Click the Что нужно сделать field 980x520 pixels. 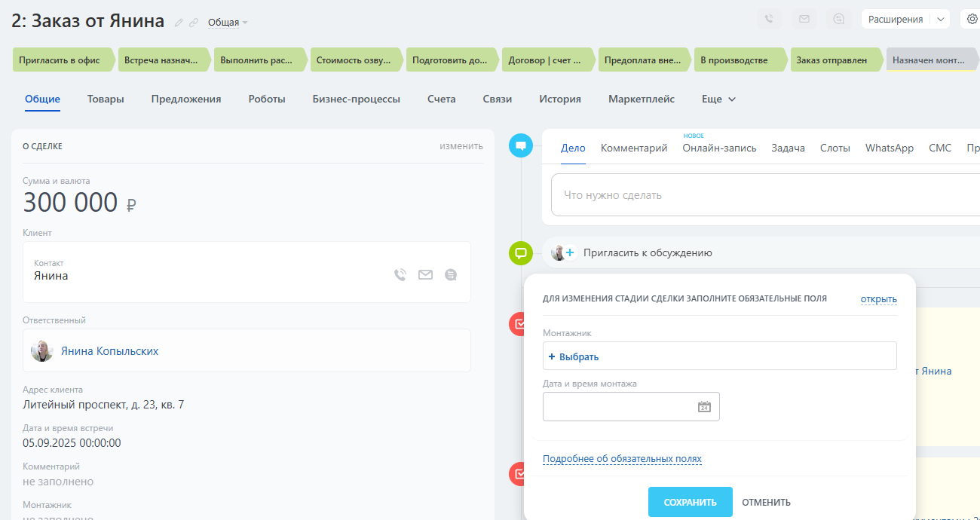pos(765,195)
